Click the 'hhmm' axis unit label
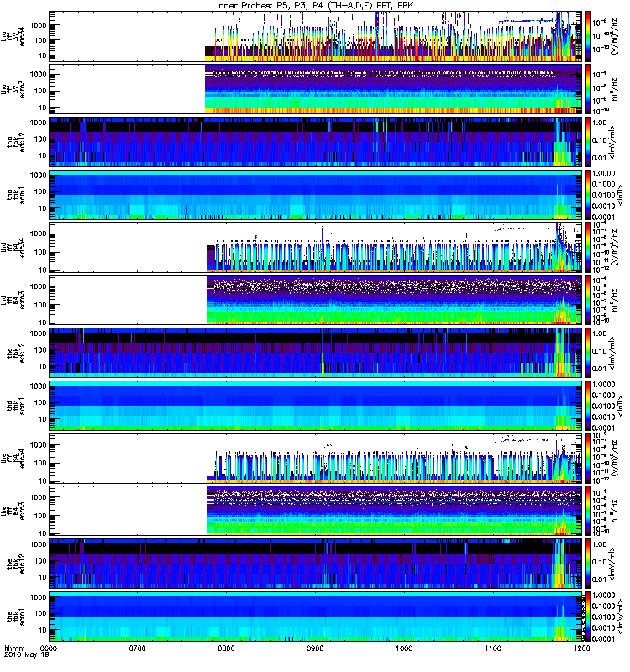The image size is (630, 672). pyautogui.click(x=15, y=648)
